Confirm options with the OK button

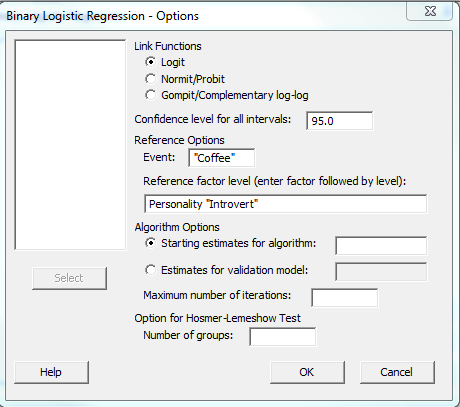(307, 372)
